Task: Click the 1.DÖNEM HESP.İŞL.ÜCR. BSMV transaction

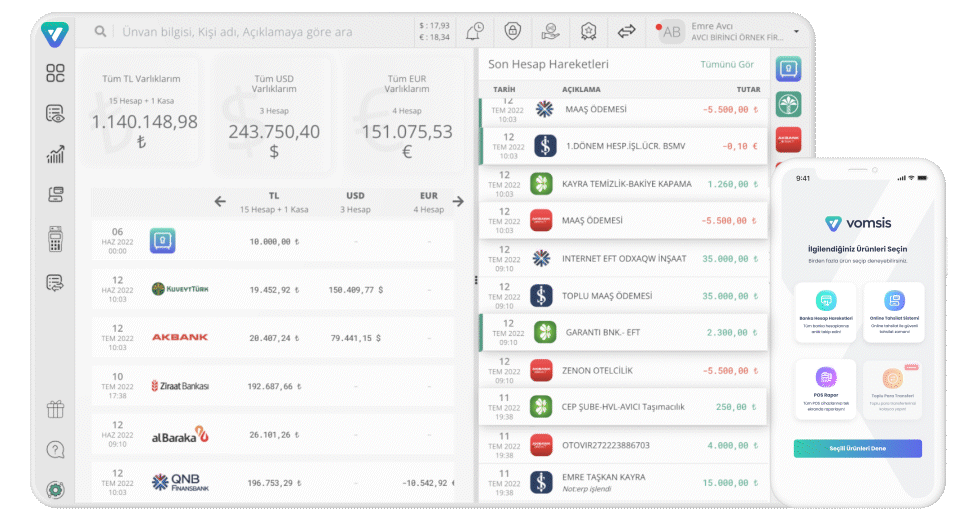Action: point(624,146)
